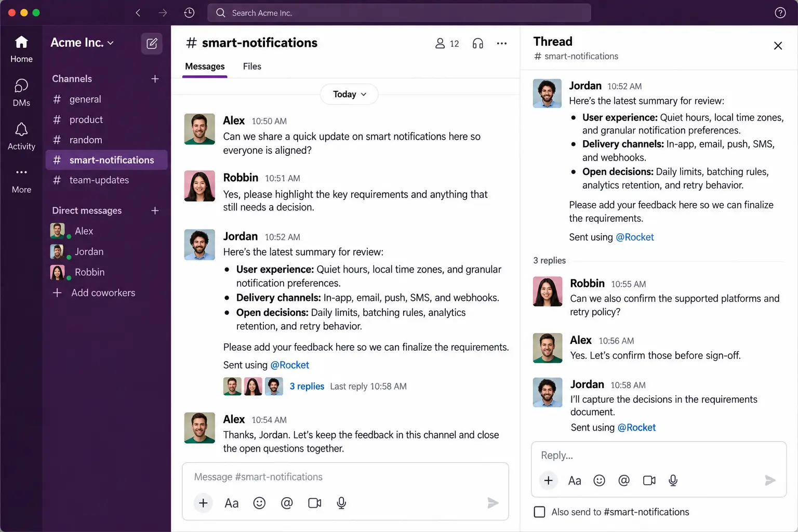Record audio clip in thread reply box
This screenshot has height=532, width=798.
coord(673,481)
